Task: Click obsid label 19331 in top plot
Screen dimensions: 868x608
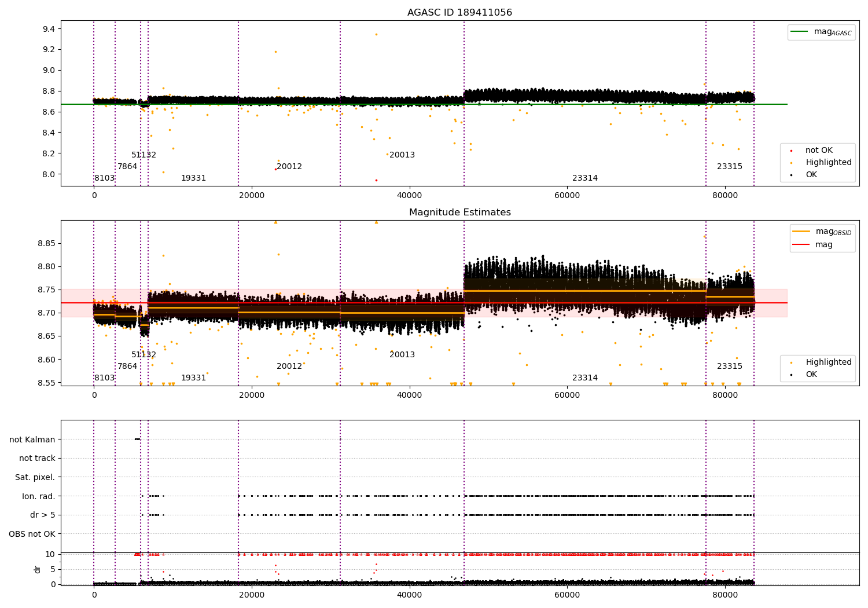Action: [193, 178]
